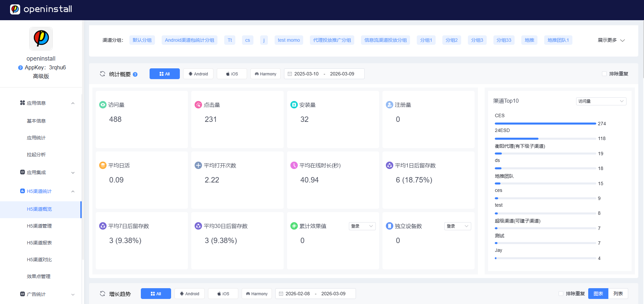Switch to the Android tab in 统计概要
The width and height of the screenshot is (644, 304).
[x=198, y=74]
